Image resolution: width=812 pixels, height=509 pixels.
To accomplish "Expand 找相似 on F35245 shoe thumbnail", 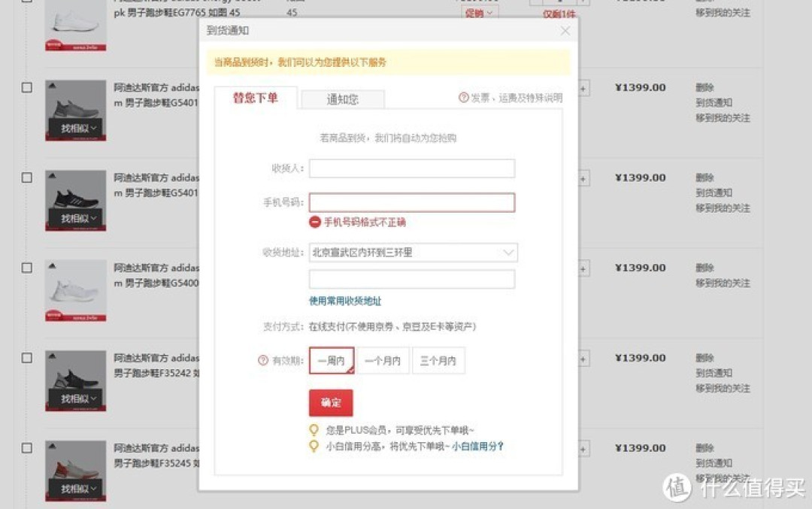I will coord(76,488).
